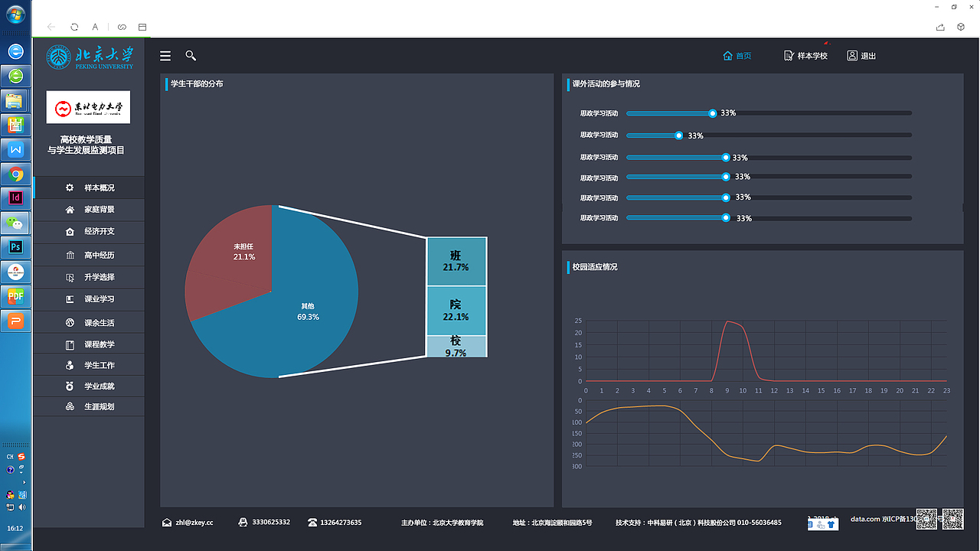Open WeChat from the taskbar
The height and width of the screenshot is (551, 980).
[15, 223]
